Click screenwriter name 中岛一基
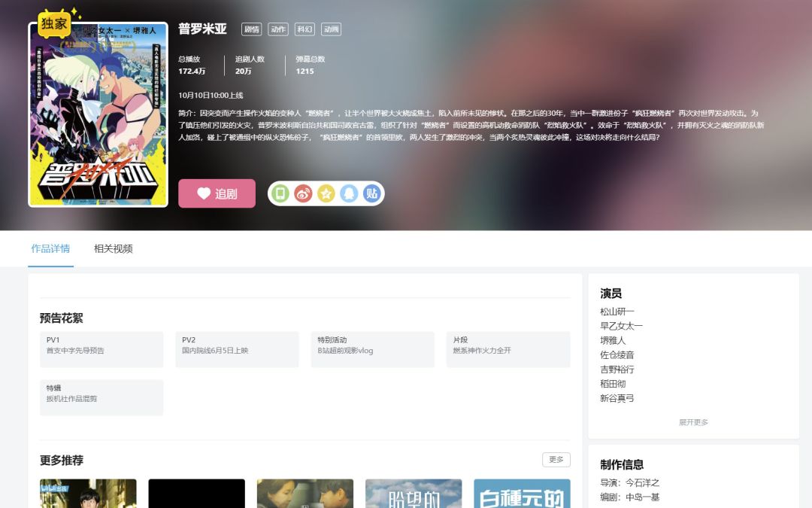 (x=643, y=497)
